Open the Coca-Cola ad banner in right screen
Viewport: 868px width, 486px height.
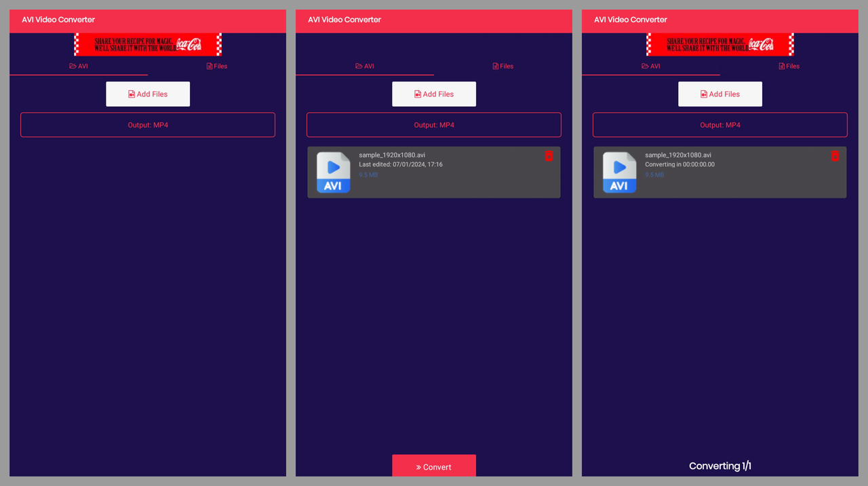[x=720, y=45]
